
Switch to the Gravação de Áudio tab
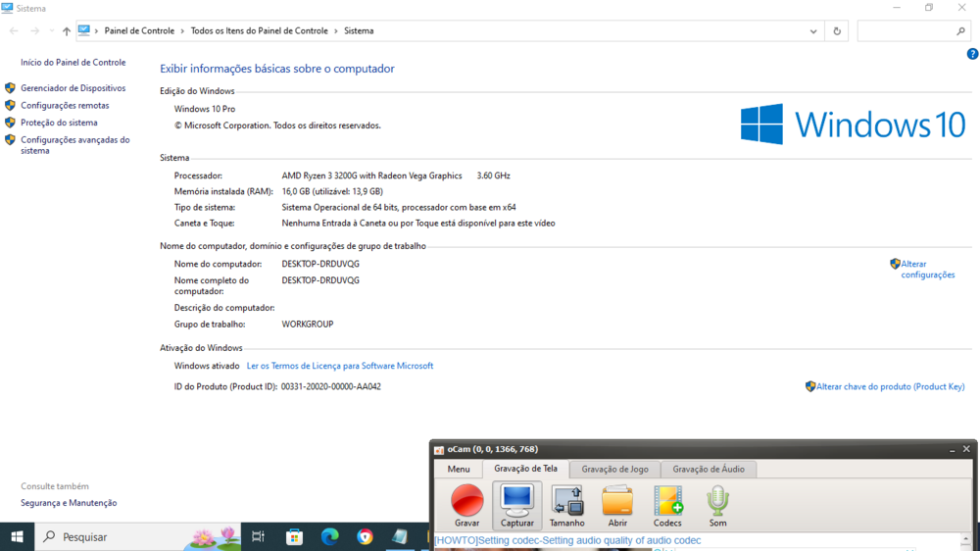pyautogui.click(x=708, y=470)
